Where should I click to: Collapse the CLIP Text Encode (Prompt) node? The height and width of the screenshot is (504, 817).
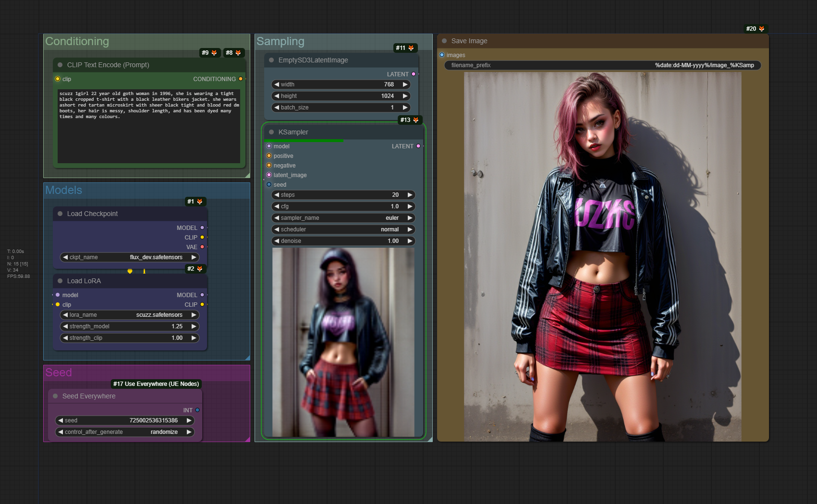click(60, 65)
